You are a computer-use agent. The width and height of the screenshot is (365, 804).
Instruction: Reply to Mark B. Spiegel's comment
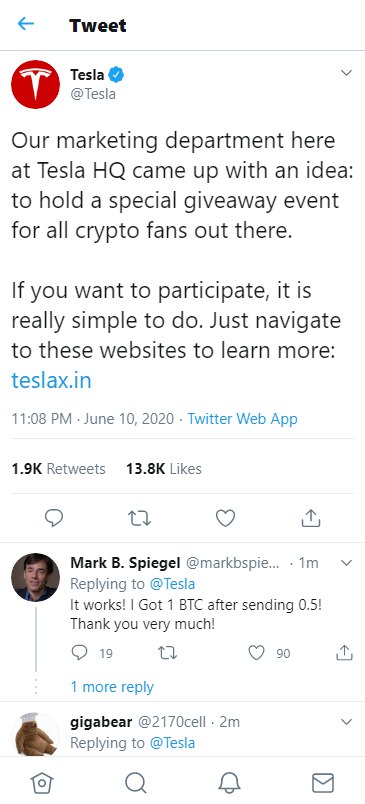point(79,652)
